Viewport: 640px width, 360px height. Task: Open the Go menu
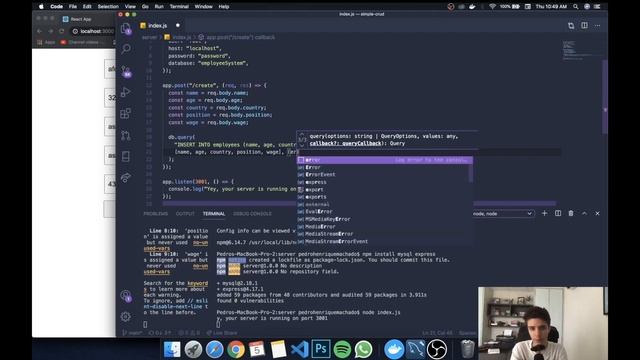145,7
